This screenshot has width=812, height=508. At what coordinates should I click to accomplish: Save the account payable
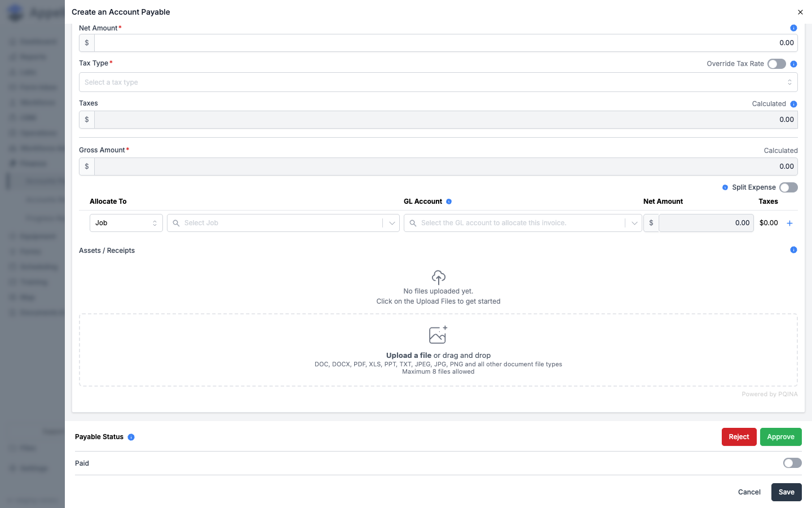point(787,492)
